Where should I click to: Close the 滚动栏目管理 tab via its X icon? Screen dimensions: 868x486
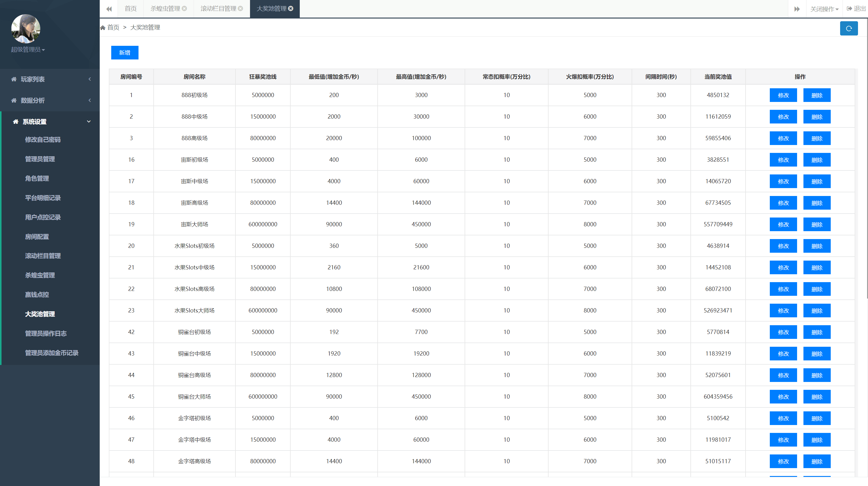(x=240, y=8)
